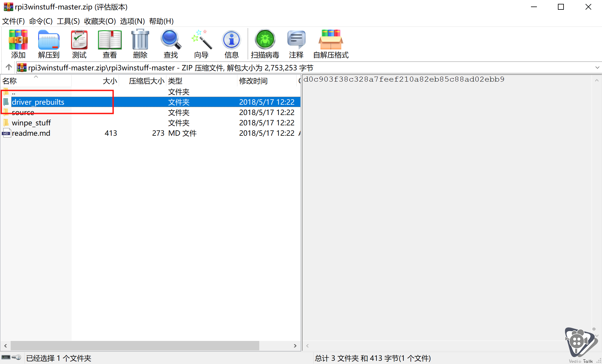The image size is (602, 364).
Task: Expand the address bar path dropdown
Action: [597, 68]
